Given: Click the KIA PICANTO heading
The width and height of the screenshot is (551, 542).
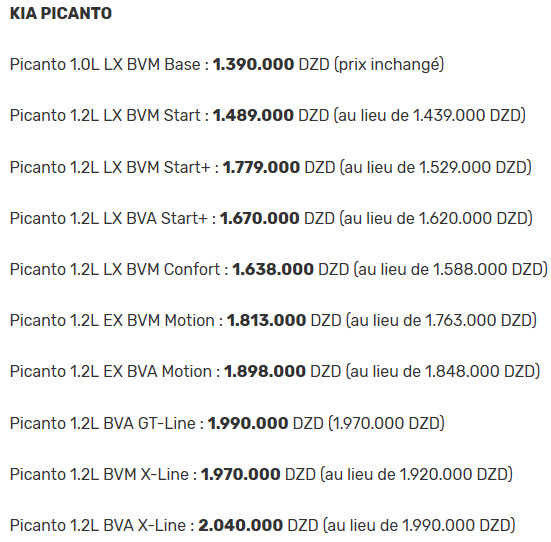Looking at the screenshot, I should [61, 14].
